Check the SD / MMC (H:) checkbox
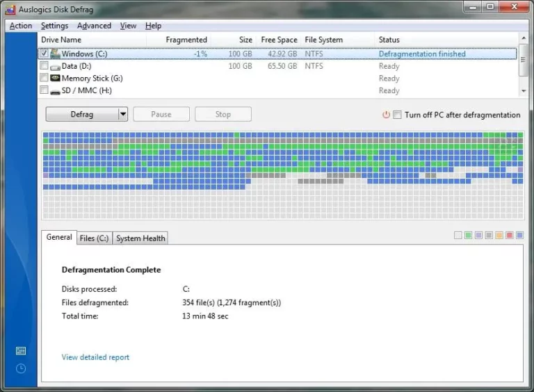This screenshot has height=392, width=534. (44, 90)
